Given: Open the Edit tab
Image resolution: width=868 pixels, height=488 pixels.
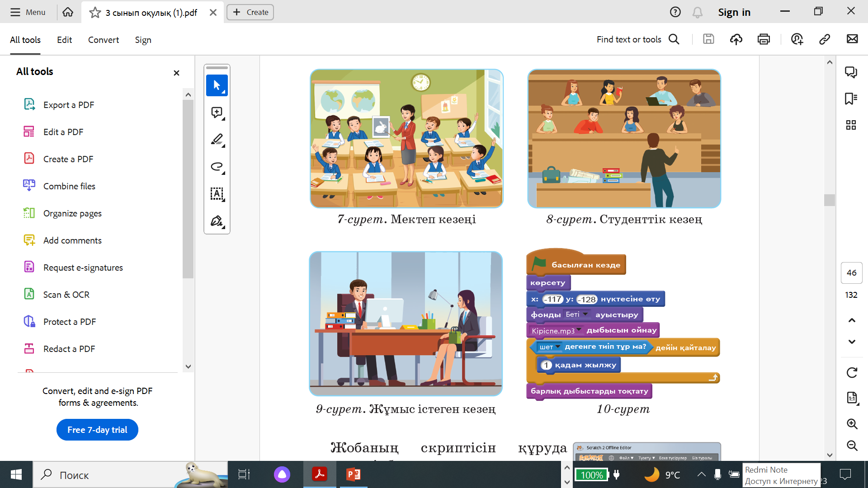Looking at the screenshot, I should pos(64,40).
